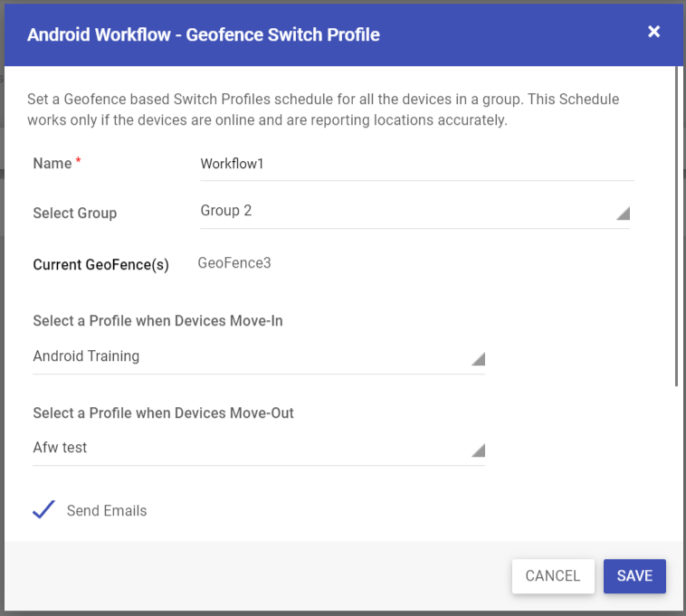Screen dimensions: 686x616
Task: Click the dialog title bar text
Action: 204,34
